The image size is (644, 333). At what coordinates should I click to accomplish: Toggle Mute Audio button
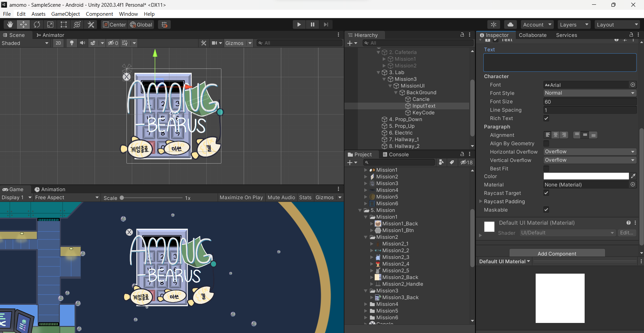tap(281, 198)
